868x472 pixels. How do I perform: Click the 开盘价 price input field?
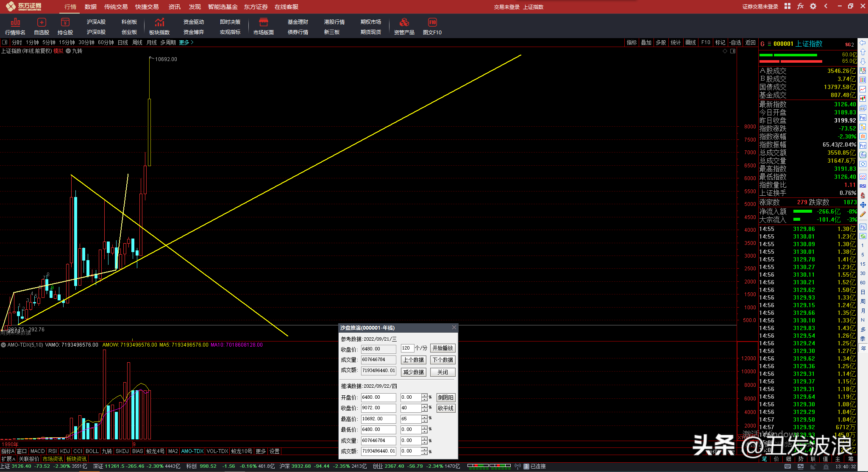378,397
